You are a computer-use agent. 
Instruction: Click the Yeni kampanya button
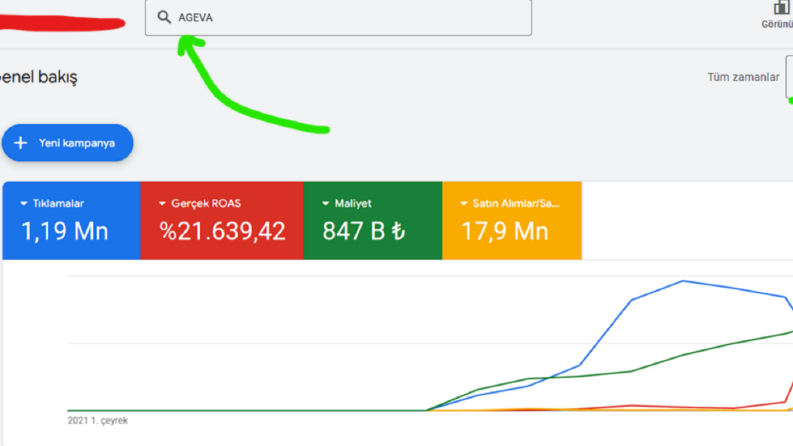click(68, 143)
